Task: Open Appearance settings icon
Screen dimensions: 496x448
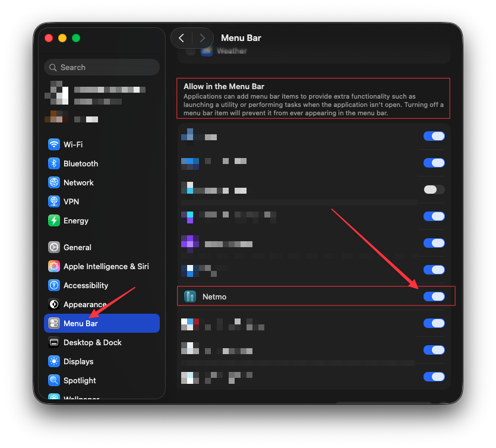Action: (x=54, y=304)
